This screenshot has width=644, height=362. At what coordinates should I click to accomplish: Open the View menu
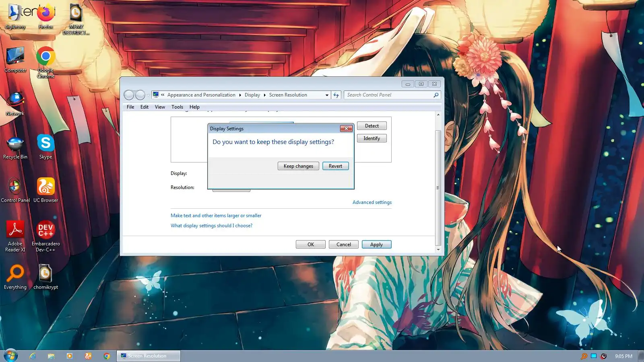coord(160,107)
